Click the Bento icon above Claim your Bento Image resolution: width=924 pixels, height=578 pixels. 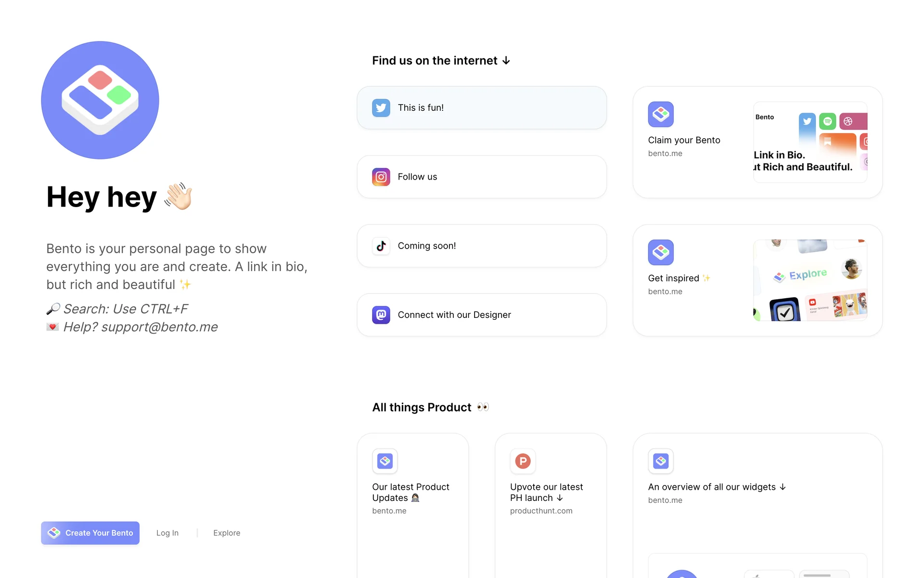[x=660, y=114]
